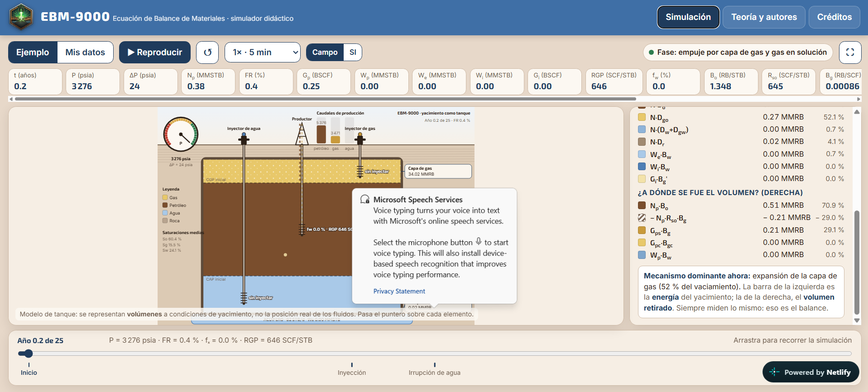
Task: Click the down arrow of balance panel scrollbar
Action: [x=857, y=320]
